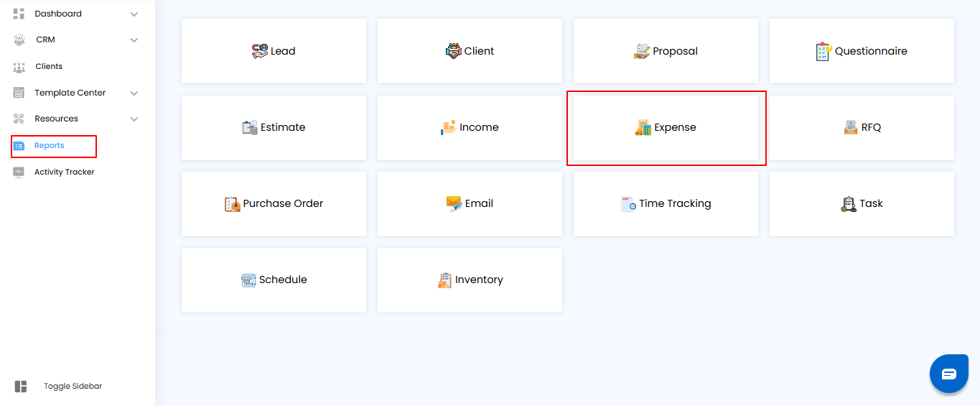
Task: Click the Toggle Sidebar layout icon
Action: click(21, 387)
